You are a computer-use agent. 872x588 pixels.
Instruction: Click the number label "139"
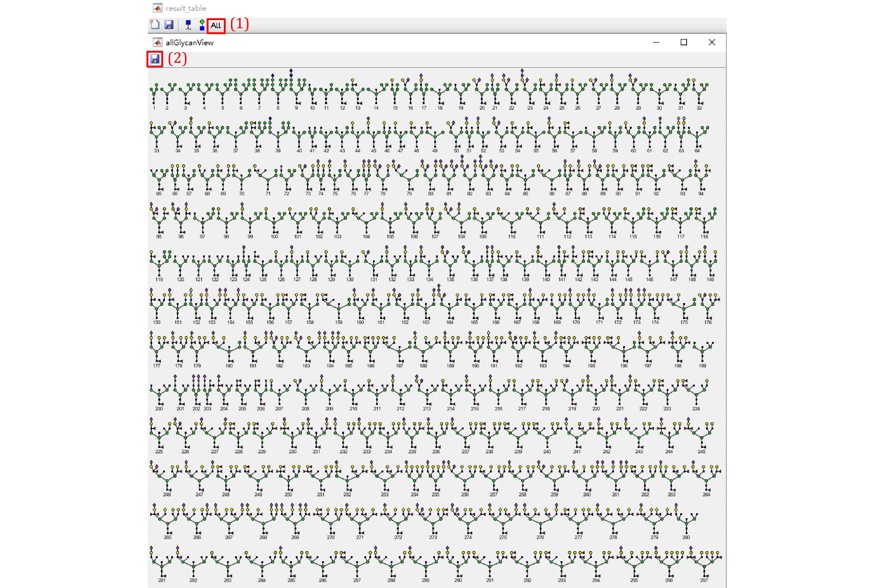point(525,279)
